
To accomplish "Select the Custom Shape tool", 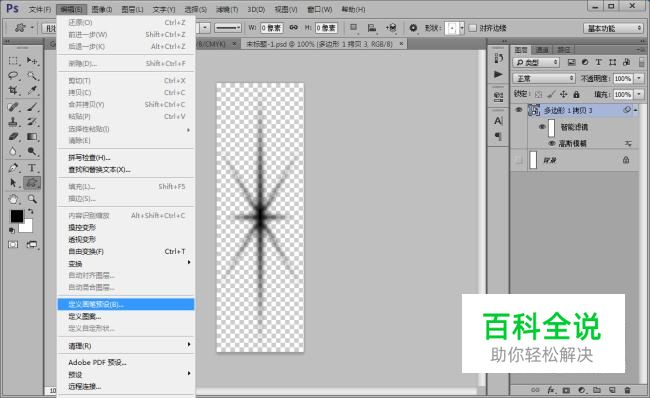I will [32, 182].
